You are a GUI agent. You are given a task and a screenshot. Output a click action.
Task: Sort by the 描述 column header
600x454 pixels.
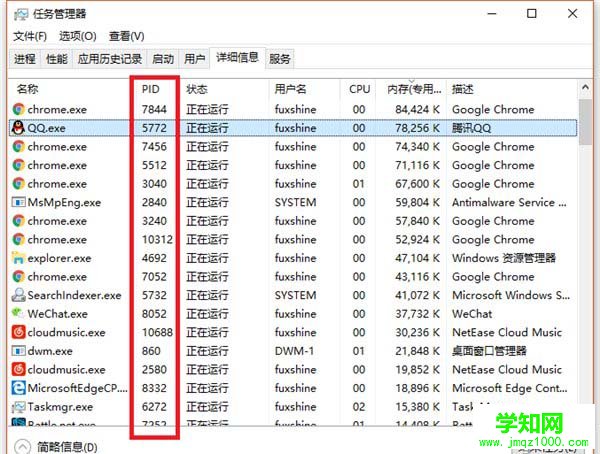[463, 89]
